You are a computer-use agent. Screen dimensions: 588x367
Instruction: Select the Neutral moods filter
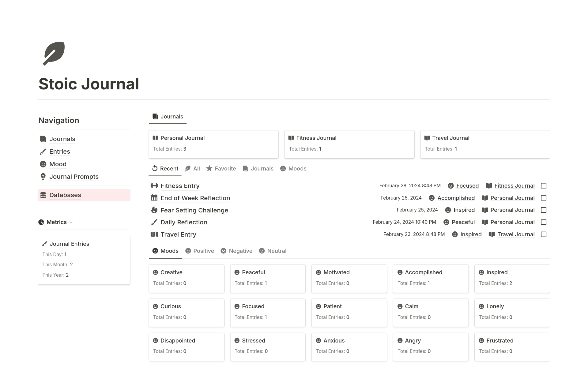point(277,251)
